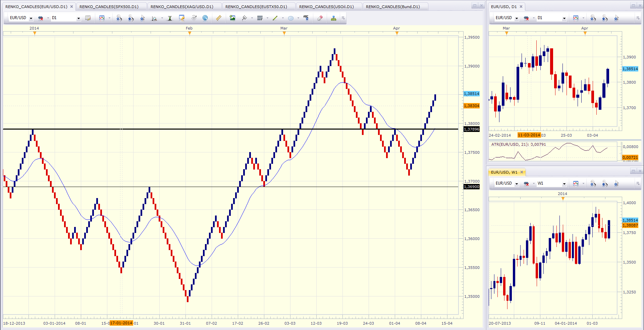Image resolution: width=644 pixels, height=330 pixels.
Task: Select the green trend line tool
Action: [275, 18]
